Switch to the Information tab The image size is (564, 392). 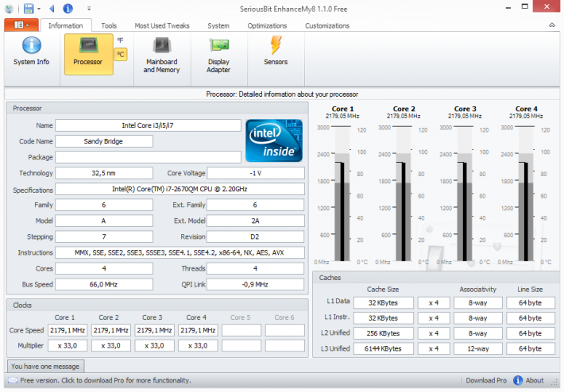66,25
